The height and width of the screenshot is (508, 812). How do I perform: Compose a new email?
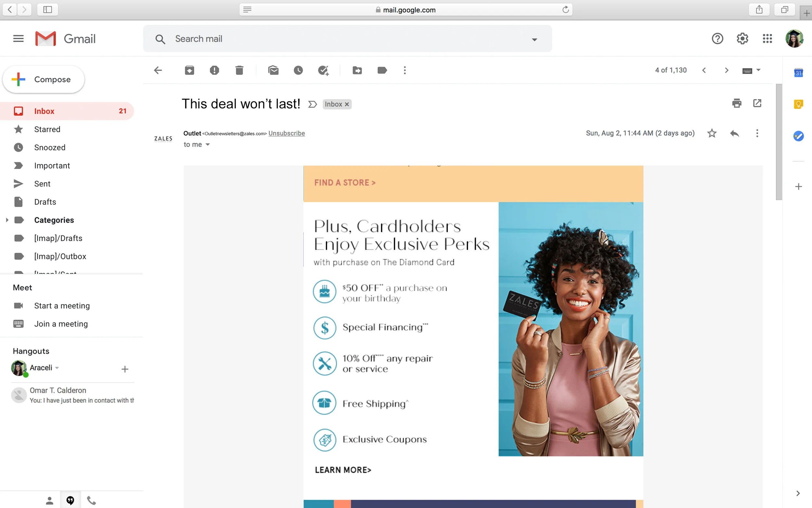43,79
